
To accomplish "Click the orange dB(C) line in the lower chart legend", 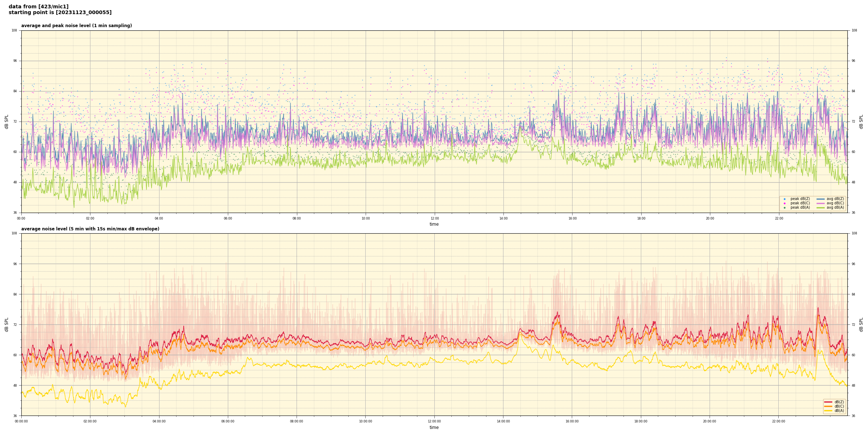I will tap(828, 406).
